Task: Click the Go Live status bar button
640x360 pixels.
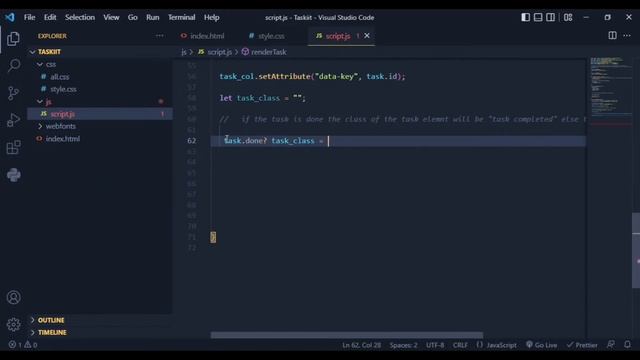Action: 541,345
